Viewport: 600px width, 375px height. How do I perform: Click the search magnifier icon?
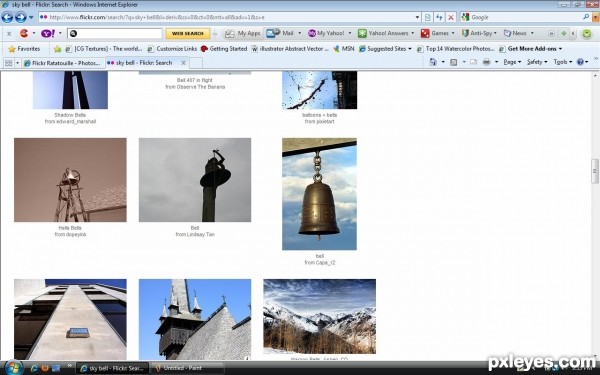tap(586, 17)
